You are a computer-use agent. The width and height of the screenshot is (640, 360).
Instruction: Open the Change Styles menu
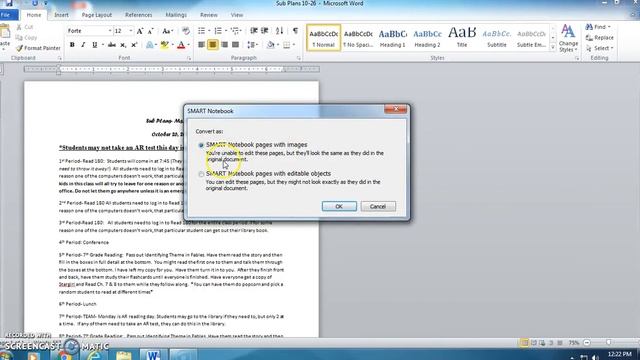pyautogui.click(x=568, y=38)
